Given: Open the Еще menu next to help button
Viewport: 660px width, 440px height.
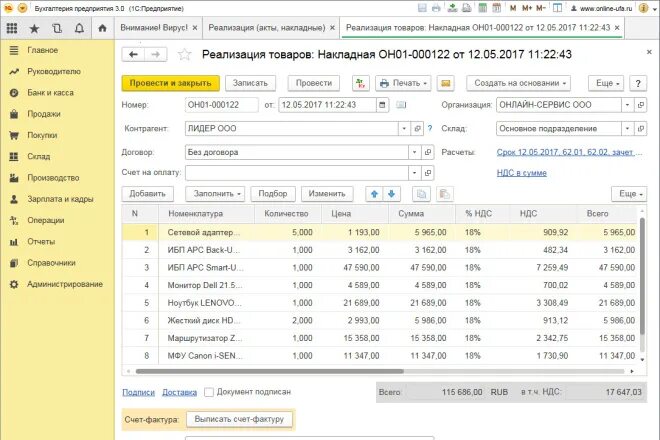Looking at the screenshot, I should coord(606,83).
